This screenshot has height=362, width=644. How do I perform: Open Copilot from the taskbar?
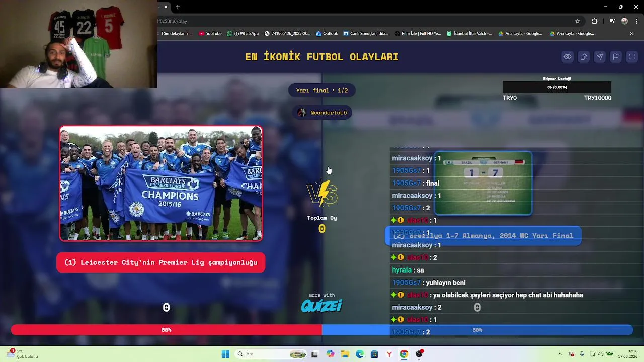tap(330, 354)
